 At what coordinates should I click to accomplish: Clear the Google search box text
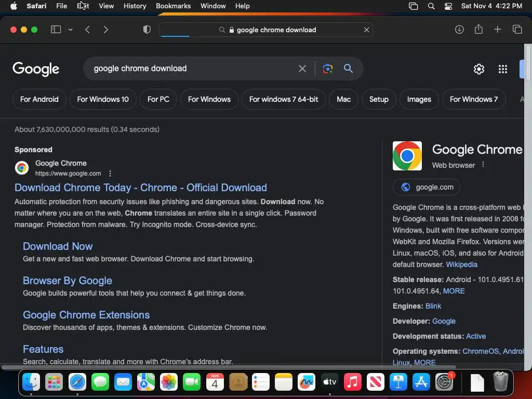click(x=302, y=69)
